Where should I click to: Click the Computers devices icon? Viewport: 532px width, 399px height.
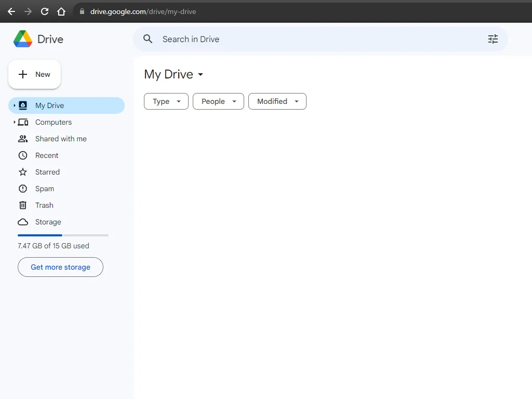23,122
